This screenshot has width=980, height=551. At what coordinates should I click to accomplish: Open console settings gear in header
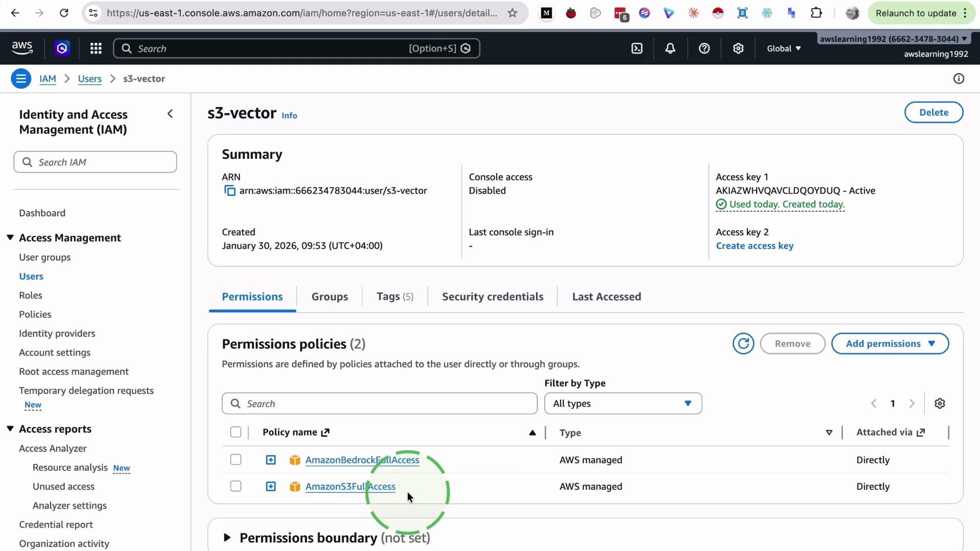(738, 48)
